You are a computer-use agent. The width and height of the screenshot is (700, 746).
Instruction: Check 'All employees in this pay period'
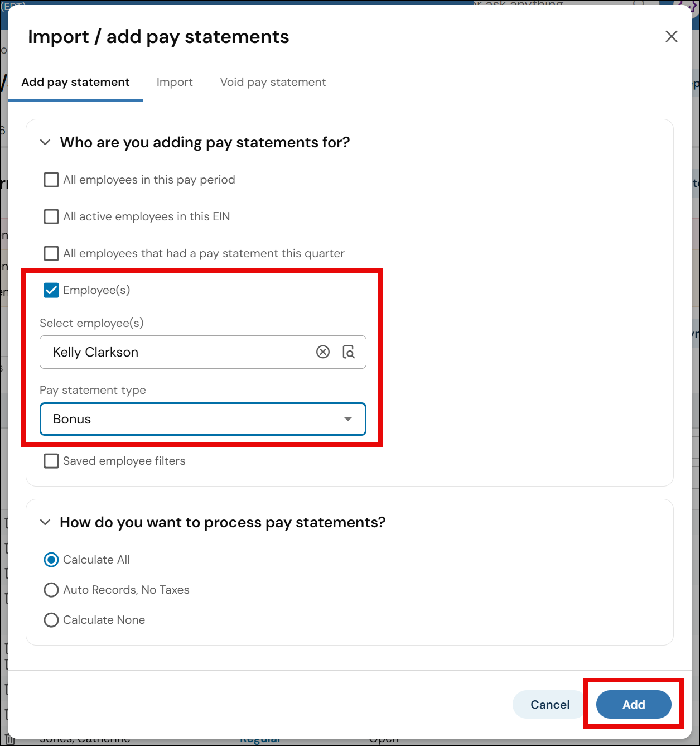pos(51,180)
